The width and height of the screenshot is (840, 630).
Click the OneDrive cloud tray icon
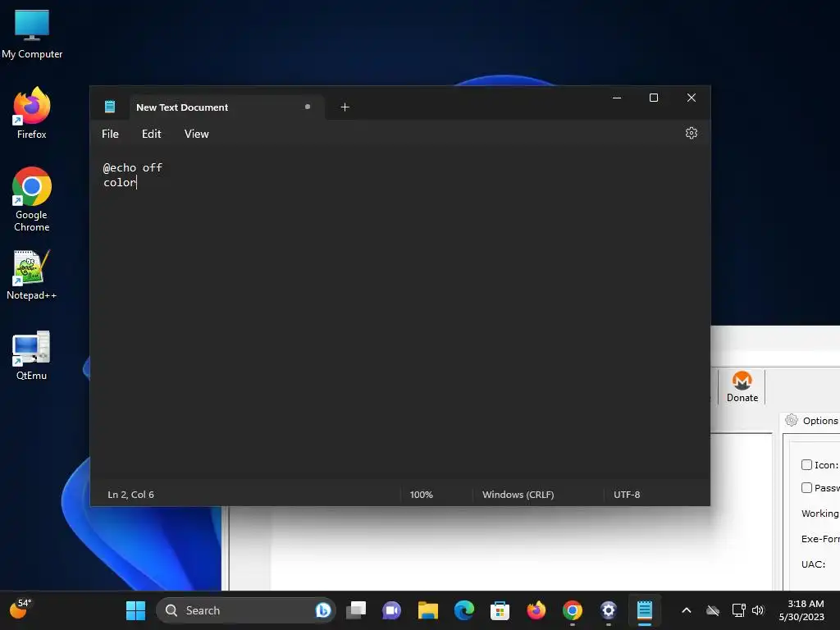pyautogui.click(x=713, y=610)
